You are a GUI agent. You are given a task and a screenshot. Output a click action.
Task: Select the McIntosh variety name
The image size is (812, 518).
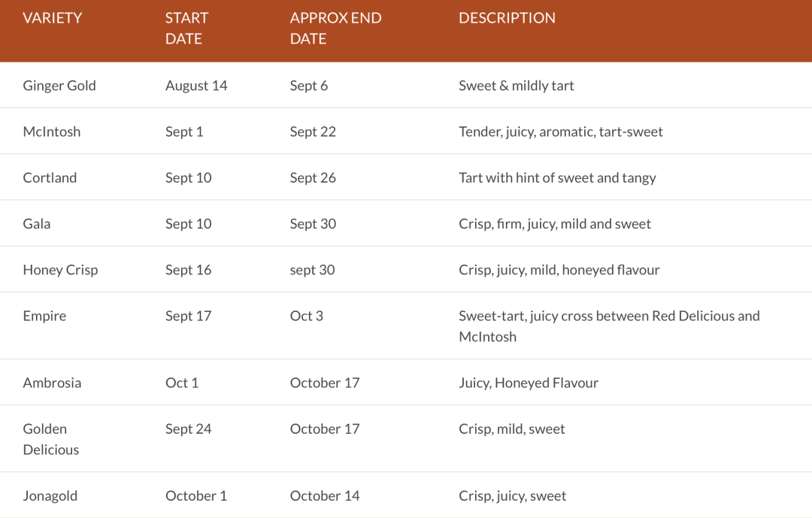point(51,132)
